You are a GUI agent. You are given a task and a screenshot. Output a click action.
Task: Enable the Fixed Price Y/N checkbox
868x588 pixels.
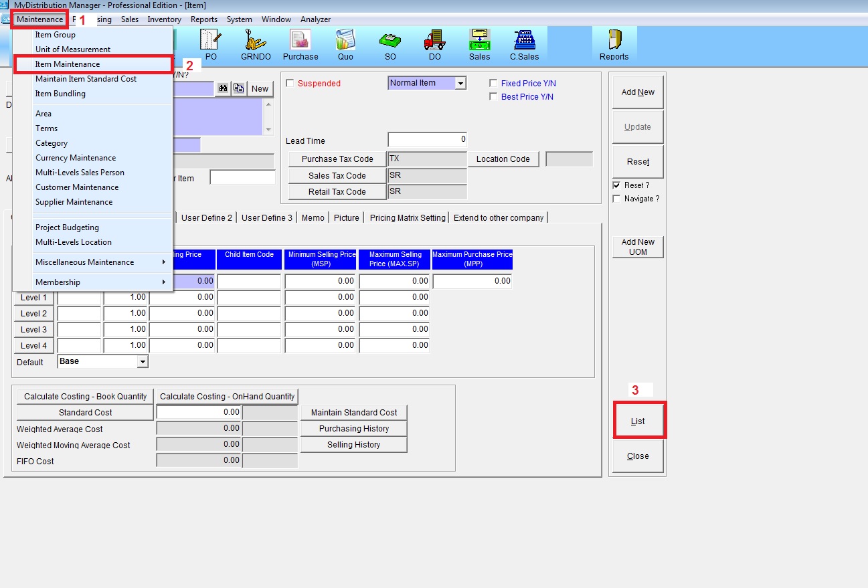click(x=494, y=84)
